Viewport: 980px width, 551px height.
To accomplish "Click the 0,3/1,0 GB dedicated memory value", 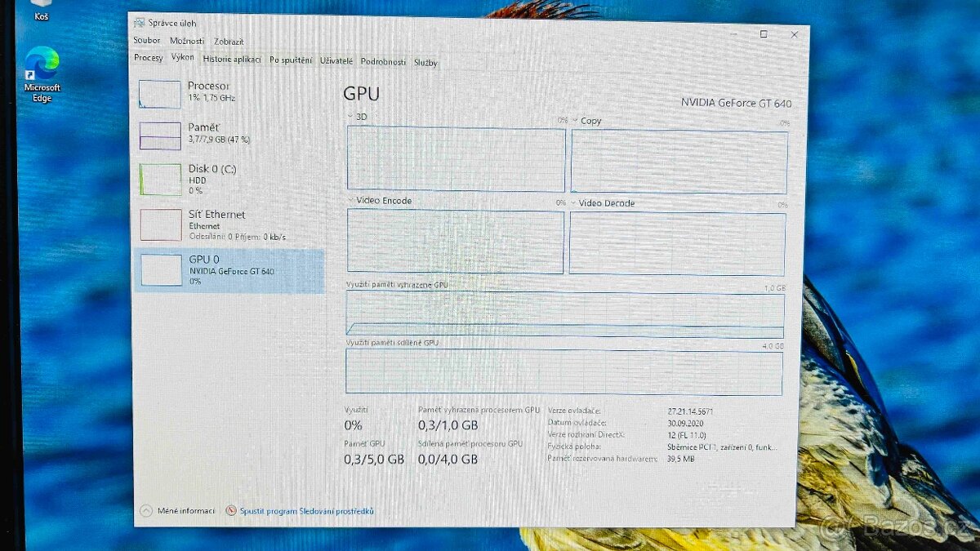I will coord(448,425).
